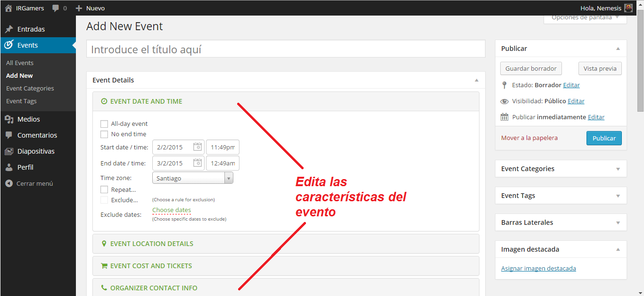Open the comments bubble icon in admin bar
Viewport: 644px width, 296px height.
(56, 8)
